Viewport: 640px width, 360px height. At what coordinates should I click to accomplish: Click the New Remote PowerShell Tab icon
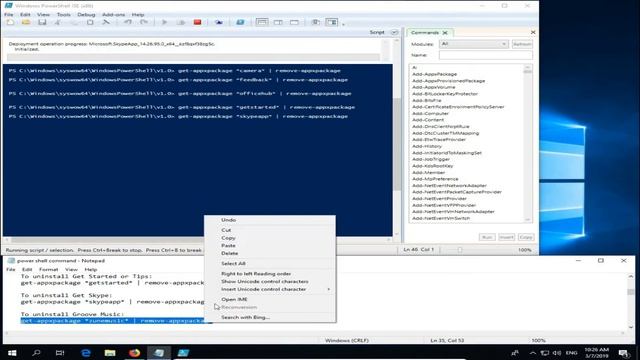(219, 22)
